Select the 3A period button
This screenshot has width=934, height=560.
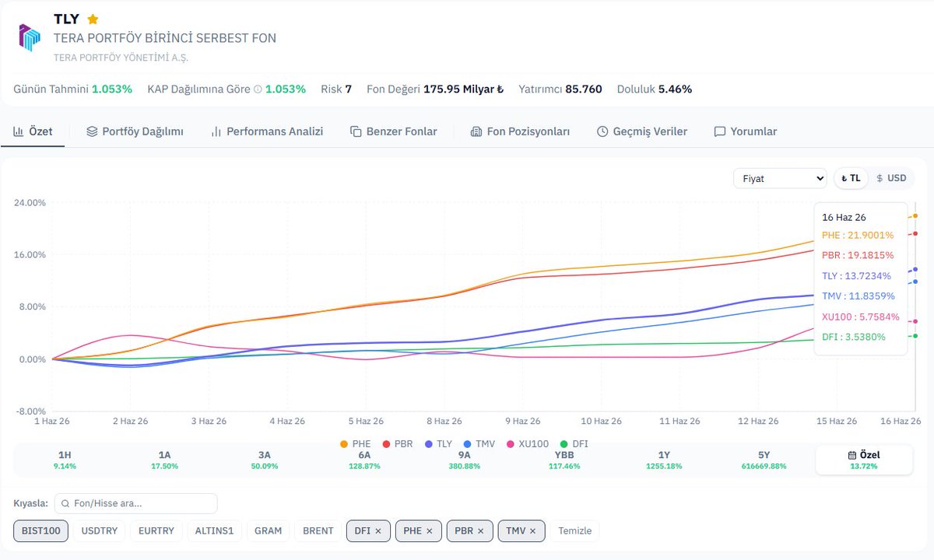tap(265, 460)
